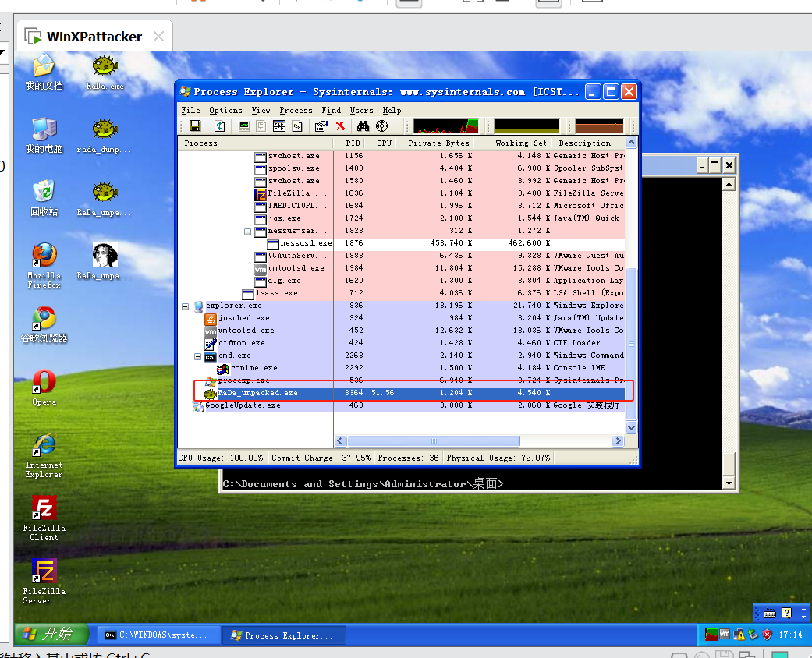Click the red Kill Process icon
Screen dimensions: 812x658
340,126
